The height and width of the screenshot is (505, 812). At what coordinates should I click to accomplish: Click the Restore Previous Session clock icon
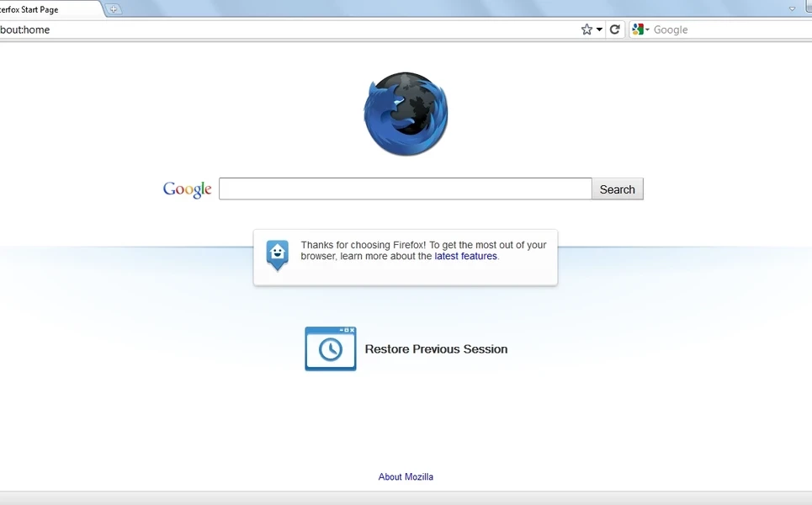(x=330, y=348)
